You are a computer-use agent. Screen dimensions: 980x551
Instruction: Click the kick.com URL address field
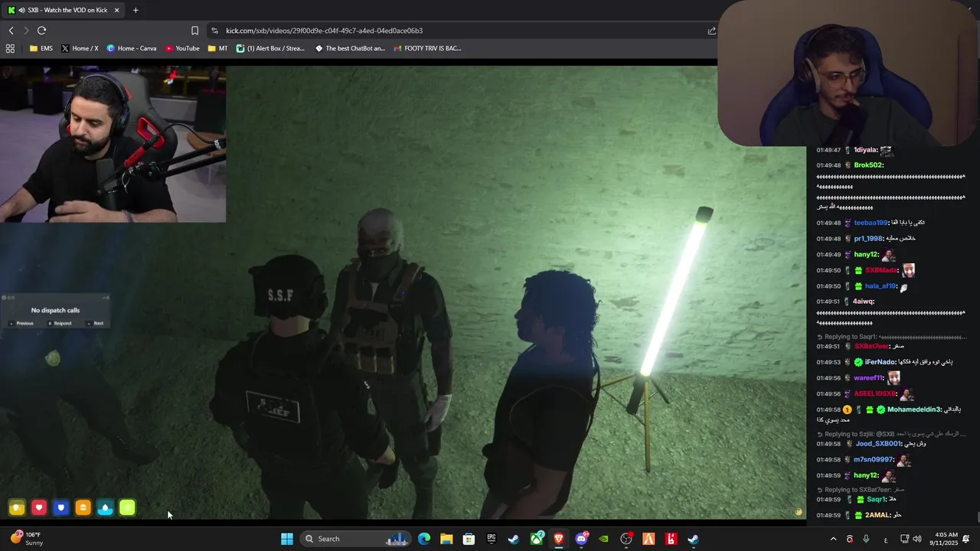tap(459, 31)
